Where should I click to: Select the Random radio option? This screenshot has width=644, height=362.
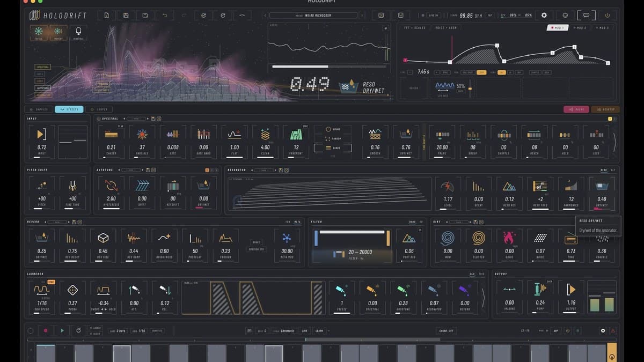[332, 138]
